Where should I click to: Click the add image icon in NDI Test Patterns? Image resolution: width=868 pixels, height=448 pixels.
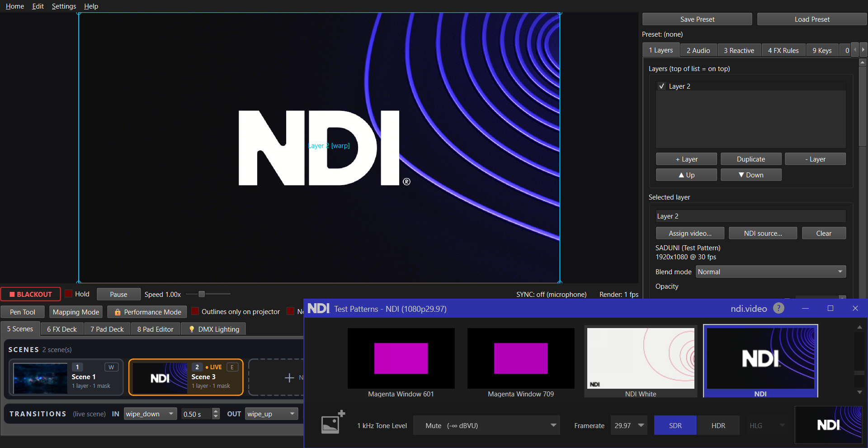[333, 422]
